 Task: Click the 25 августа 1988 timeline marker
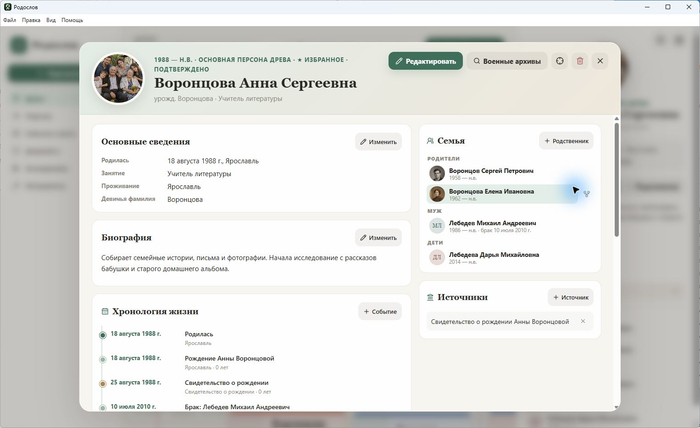tap(103, 383)
